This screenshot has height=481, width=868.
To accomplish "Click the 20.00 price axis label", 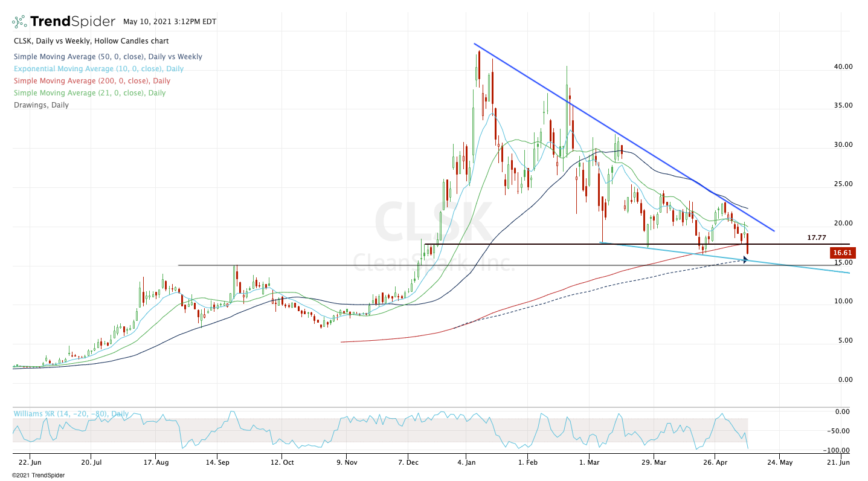I will coord(843,224).
